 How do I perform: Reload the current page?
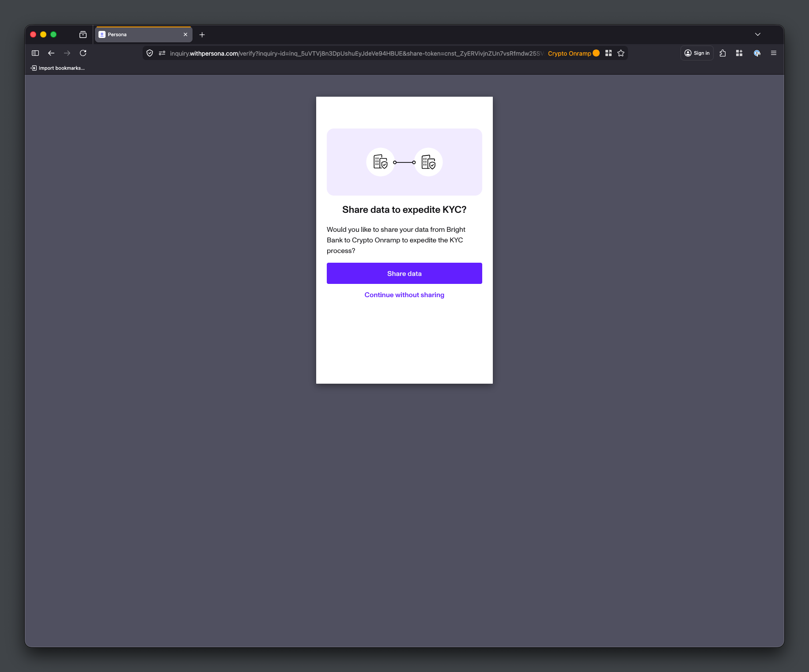(83, 53)
